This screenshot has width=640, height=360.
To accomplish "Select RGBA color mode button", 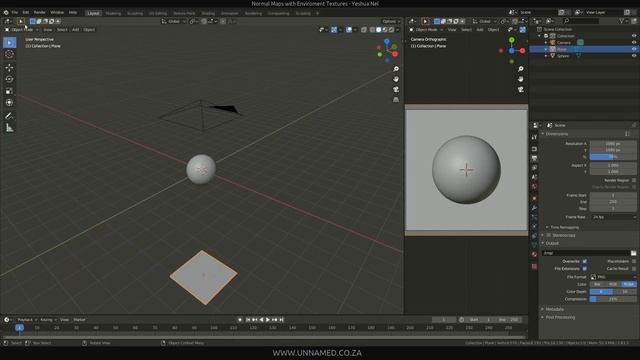I will click(629, 284).
